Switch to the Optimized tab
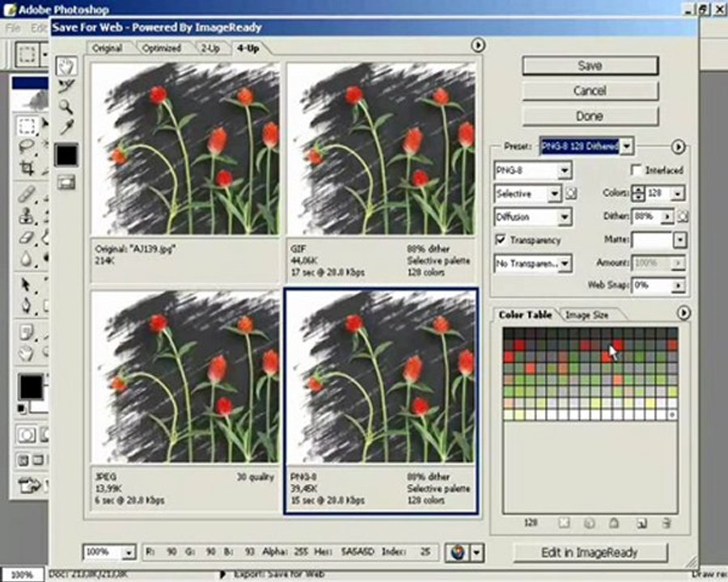Screen dimensions: 728x582 (x=161, y=48)
